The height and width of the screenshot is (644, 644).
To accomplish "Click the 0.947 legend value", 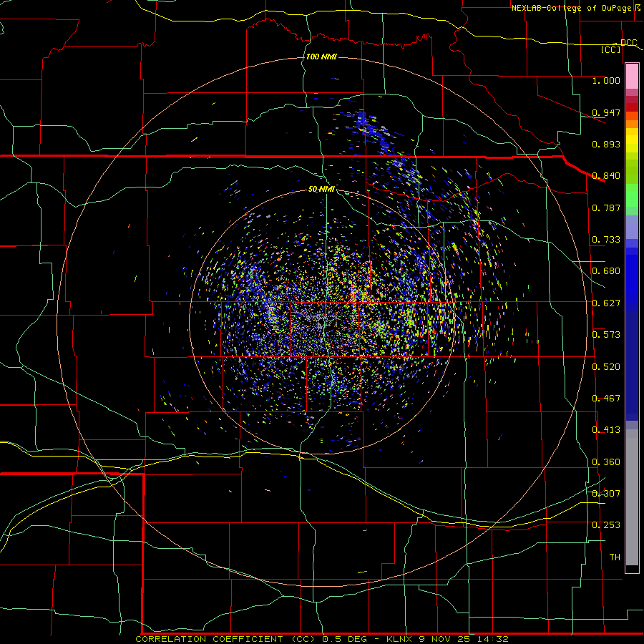I will point(606,112).
